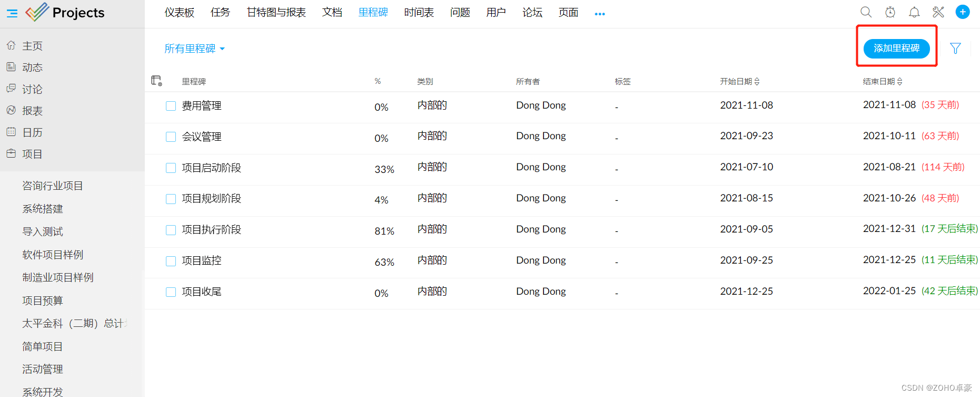Open search with magnifier icon
The image size is (980, 397).
[x=866, y=12]
